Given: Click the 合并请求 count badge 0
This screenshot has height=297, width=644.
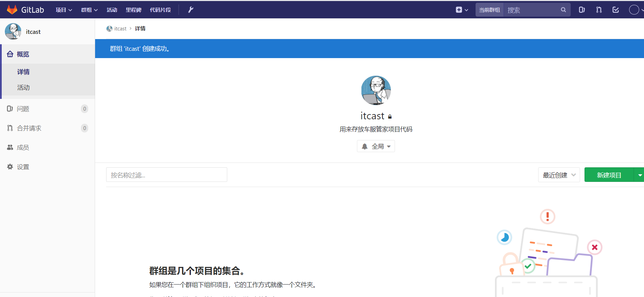Looking at the screenshot, I should click(x=85, y=128).
